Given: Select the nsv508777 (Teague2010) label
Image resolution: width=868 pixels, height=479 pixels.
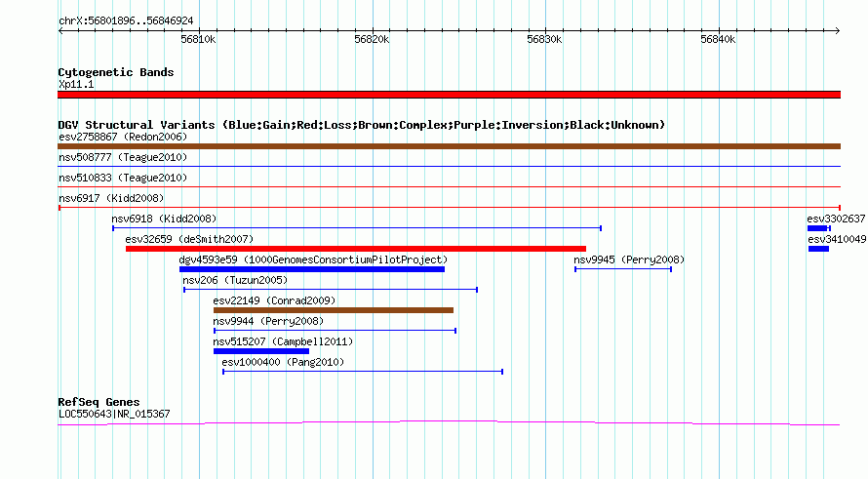Looking at the screenshot, I should pos(123,157).
